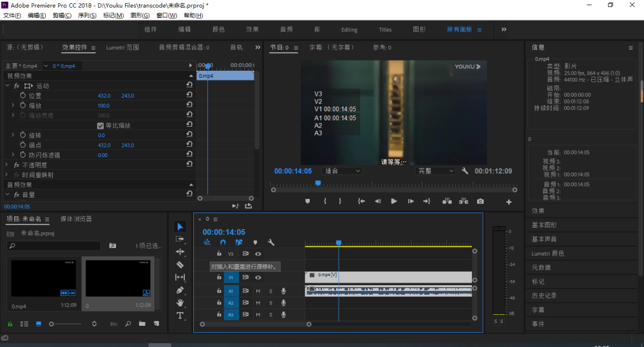Screen dimensions: 644x347
Task: Toggle timeline snap magnet icon
Action: click(x=223, y=243)
